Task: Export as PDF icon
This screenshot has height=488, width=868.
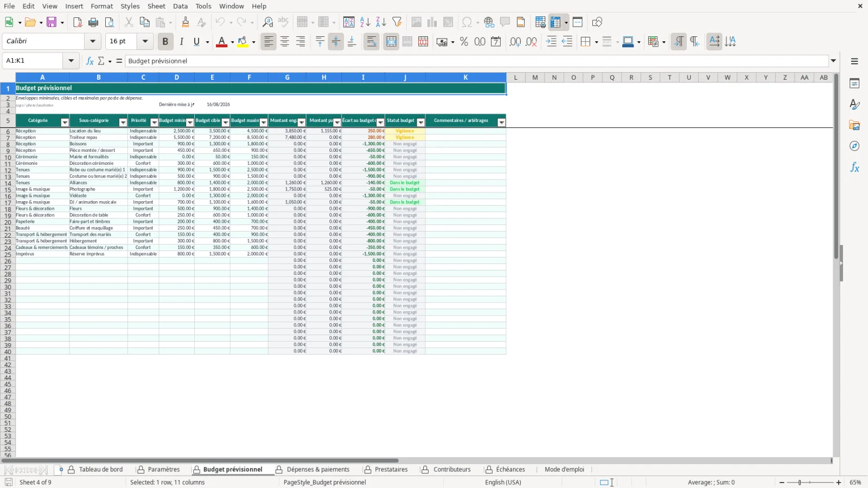Action: click(78, 22)
